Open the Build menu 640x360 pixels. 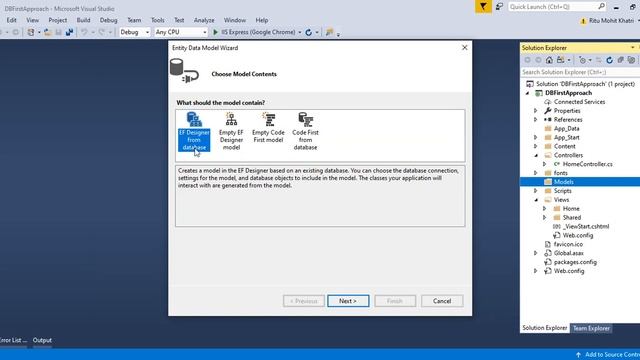point(83,20)
